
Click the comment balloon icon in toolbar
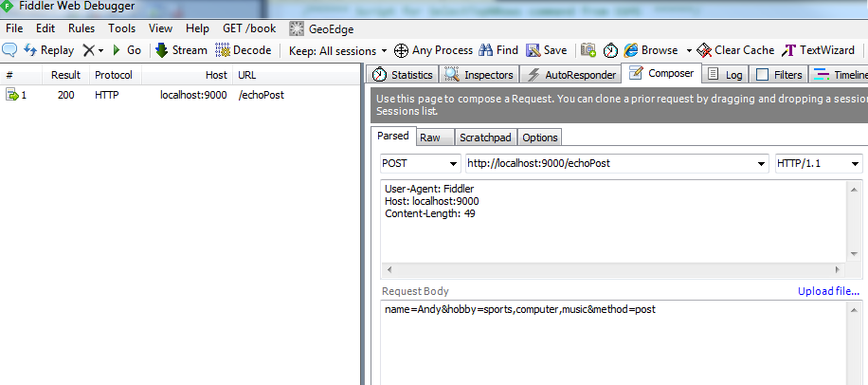9,50
